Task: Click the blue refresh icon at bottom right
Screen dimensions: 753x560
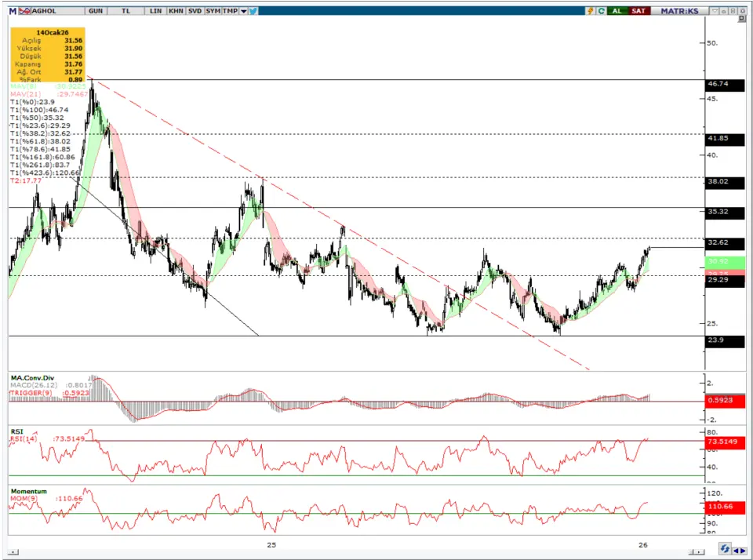Action: point(726,550)
